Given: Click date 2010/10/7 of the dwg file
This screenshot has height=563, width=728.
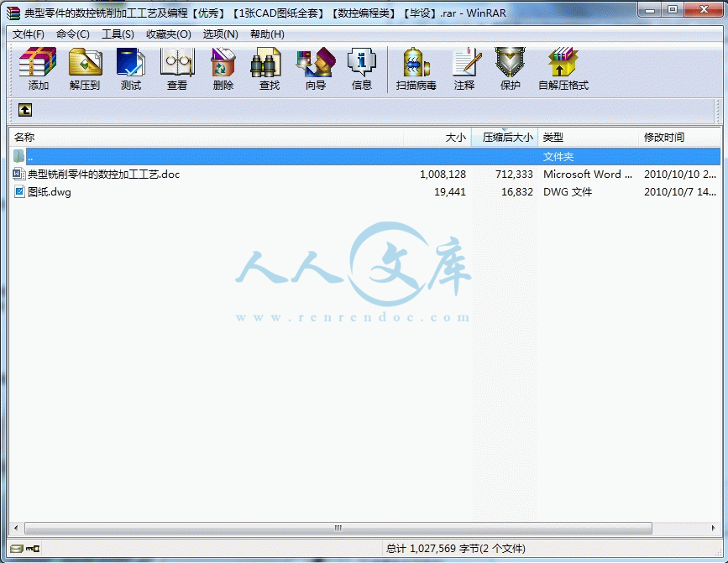Looking at the screenshot, I should [x=680, y=192].
